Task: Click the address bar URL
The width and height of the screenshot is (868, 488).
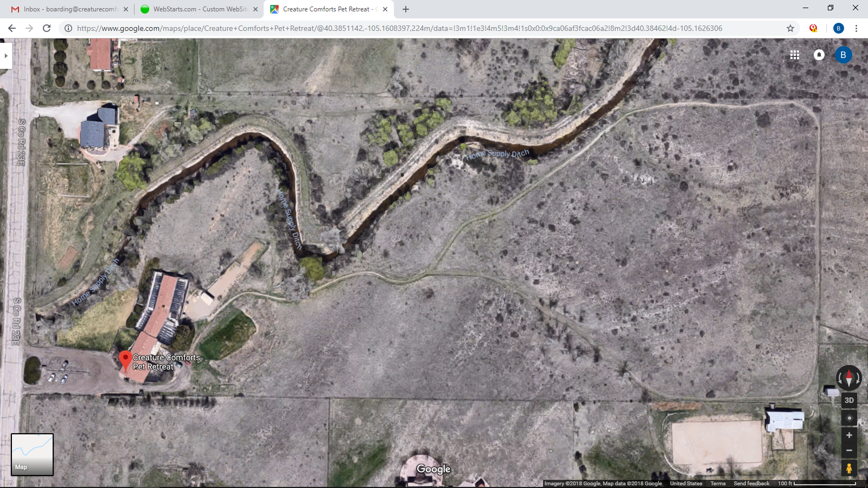Action: [x=399, y=28]
